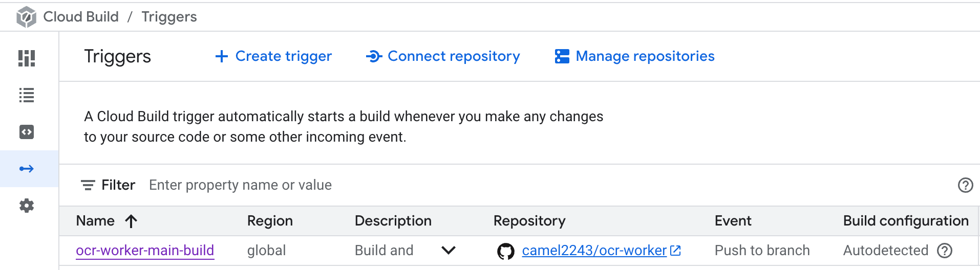This screenshot has height=270, width=980.
Task: Click the Autodetected help question icon
Action: [945, 251]
